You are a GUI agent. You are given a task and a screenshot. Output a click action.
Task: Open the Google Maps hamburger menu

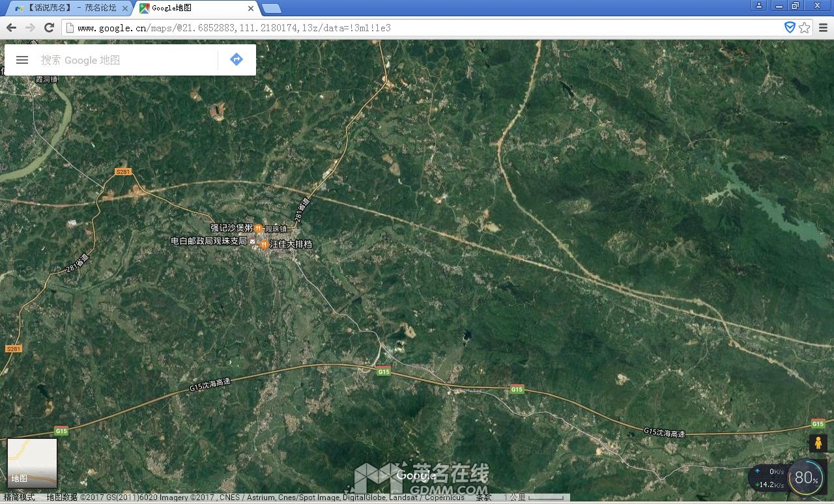(22, 60)
